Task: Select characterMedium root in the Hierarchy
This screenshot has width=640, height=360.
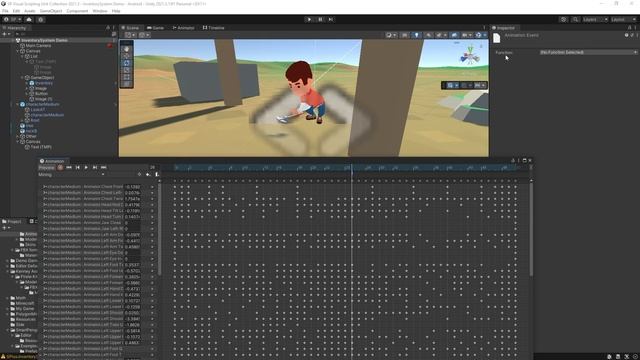Action: (x=42, y=104)
